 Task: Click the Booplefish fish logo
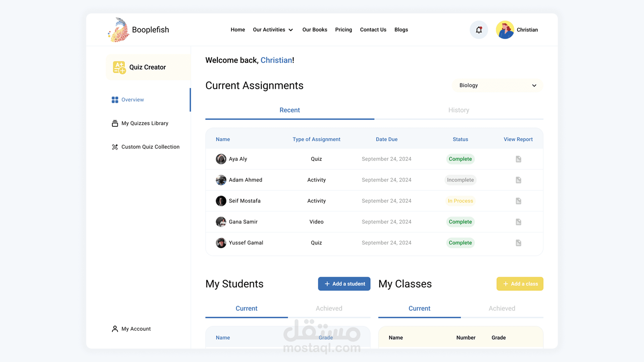pyautogui.click(x=119, y=30)
